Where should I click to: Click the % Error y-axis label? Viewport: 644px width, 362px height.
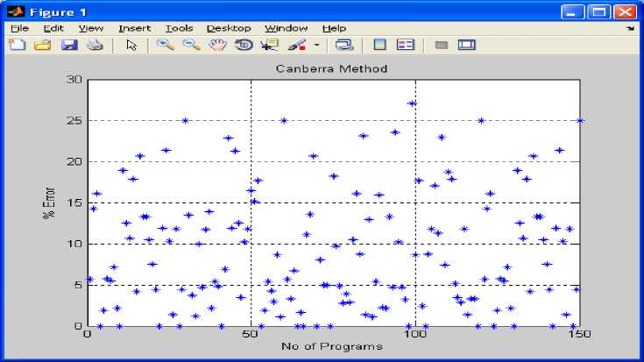49,202
